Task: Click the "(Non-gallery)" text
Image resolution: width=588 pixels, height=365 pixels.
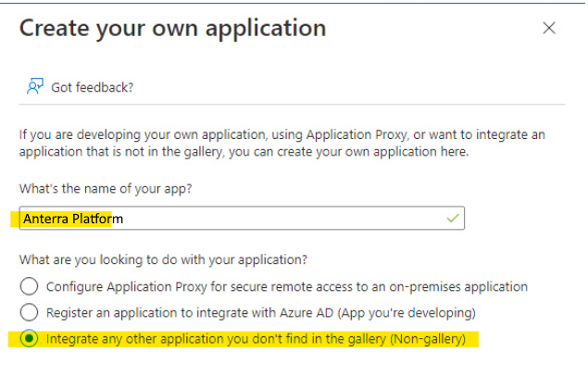Action: tap(428, 339)
